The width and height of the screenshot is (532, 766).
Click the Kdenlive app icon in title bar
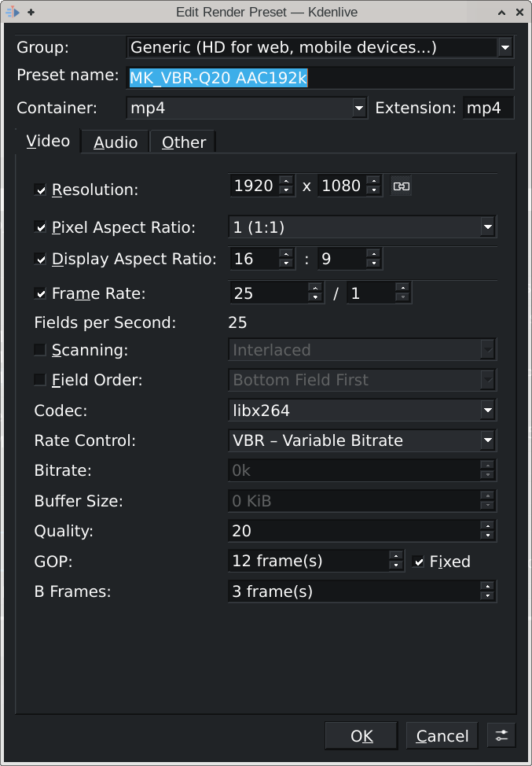pyautogui.click(x=12, y=12)
